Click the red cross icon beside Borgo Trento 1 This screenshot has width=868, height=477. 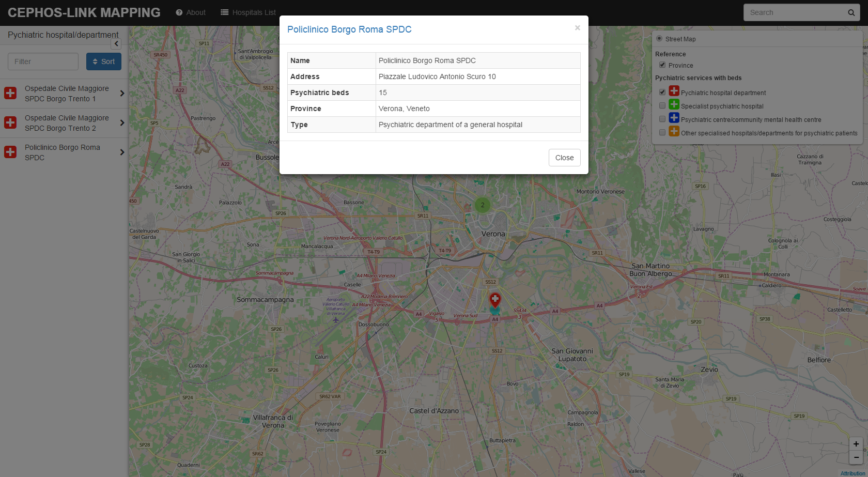[x=10, y=94]
